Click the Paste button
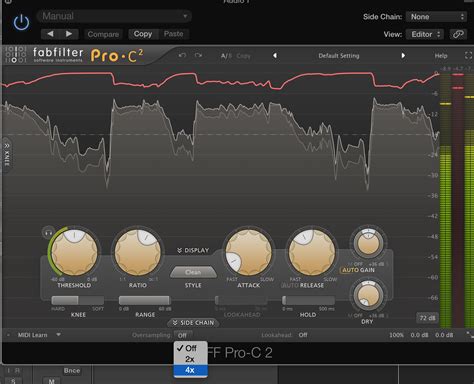The height and width of the screenshot is (384, 474). [x=173, y=34]
